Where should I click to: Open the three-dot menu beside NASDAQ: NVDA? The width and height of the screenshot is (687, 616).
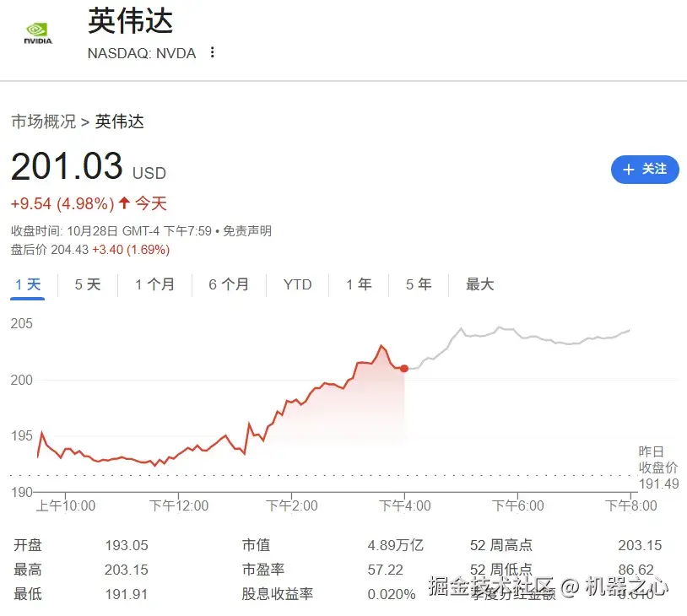coord(212,52)
